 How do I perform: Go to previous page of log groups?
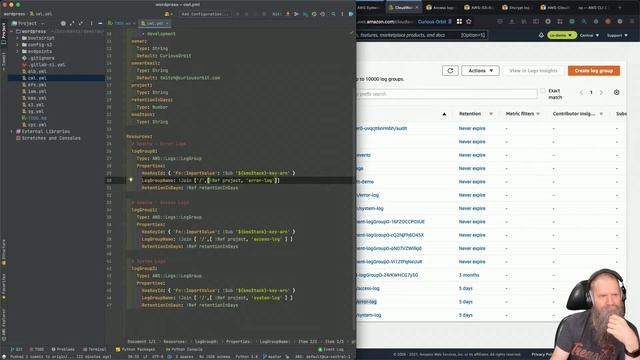581,93
